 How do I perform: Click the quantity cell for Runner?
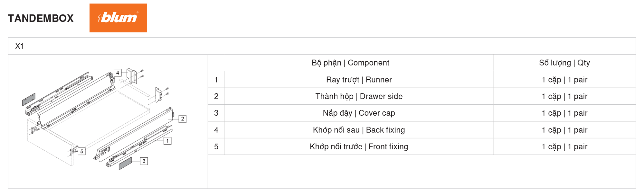coord(564,80)
